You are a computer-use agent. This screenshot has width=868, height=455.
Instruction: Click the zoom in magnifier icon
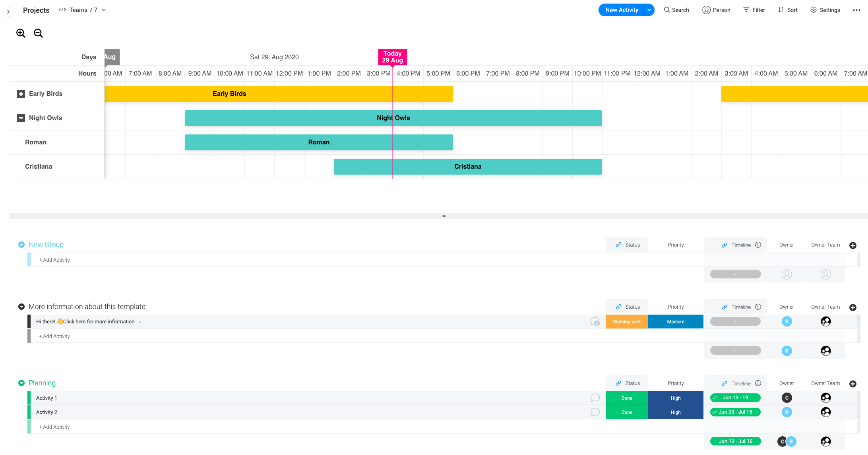(x=21, y=33)
